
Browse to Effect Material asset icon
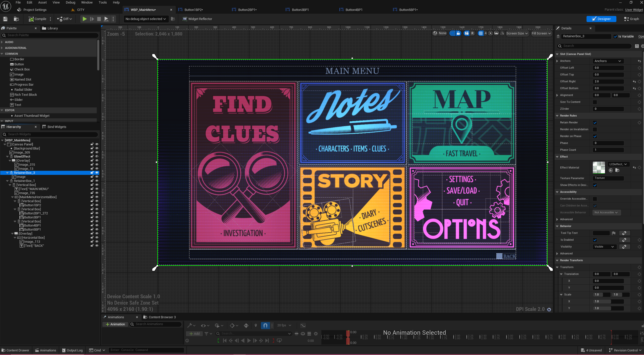tap(617, 170)
